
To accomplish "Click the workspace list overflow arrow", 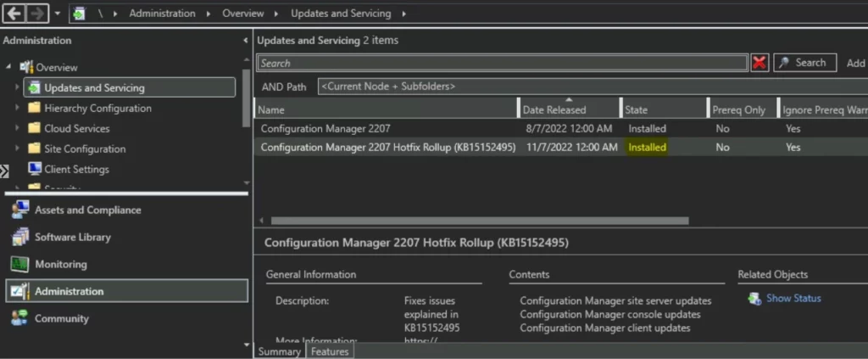I will [x=247, y=345].
